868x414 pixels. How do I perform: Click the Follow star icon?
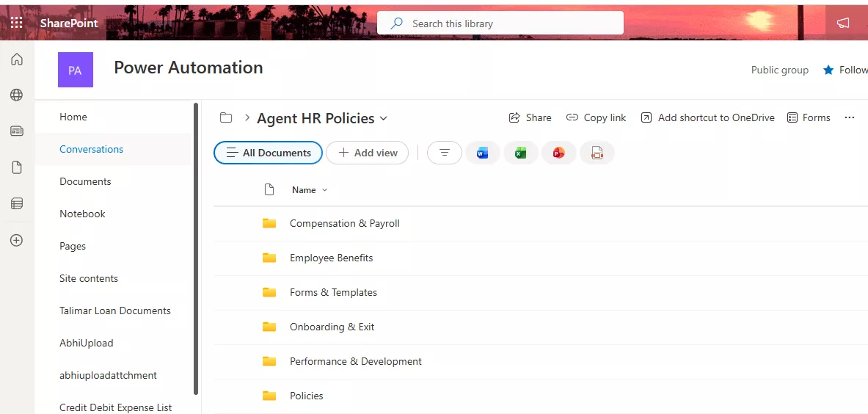(828, 70)
